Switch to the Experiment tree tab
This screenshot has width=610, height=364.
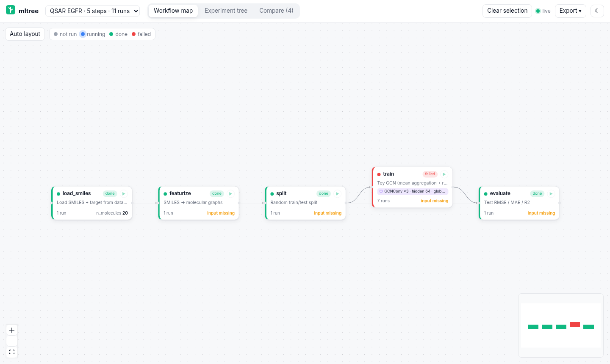point(226,11)
